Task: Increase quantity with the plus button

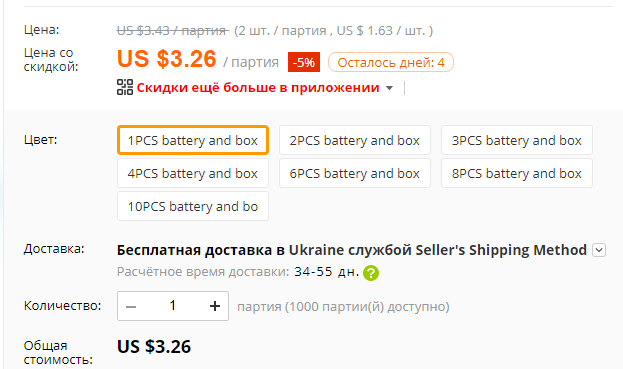Action: (x=215, y=306)
